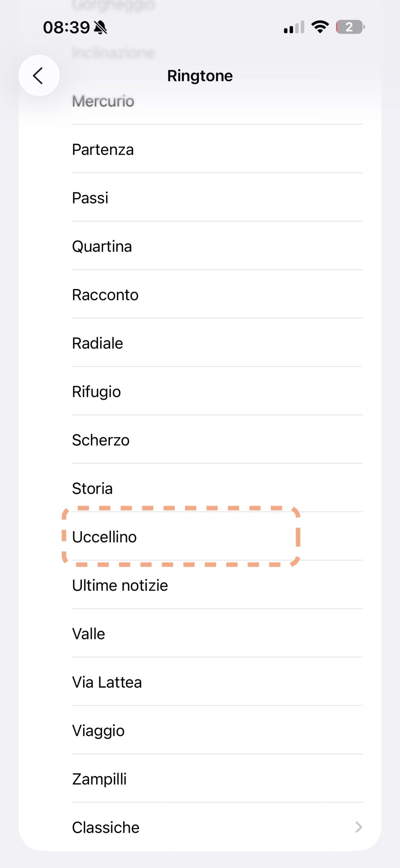Tap the back arrow button
Image resolution: width=400 pixels, height=868 pixels.
coord(39,75)
